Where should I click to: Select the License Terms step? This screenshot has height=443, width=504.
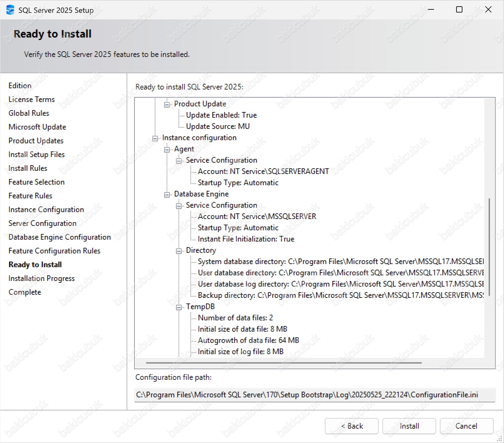click(32, 99)
